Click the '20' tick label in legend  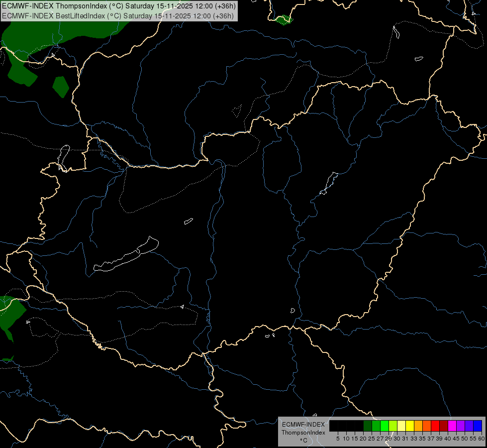[x=363, y=439]
